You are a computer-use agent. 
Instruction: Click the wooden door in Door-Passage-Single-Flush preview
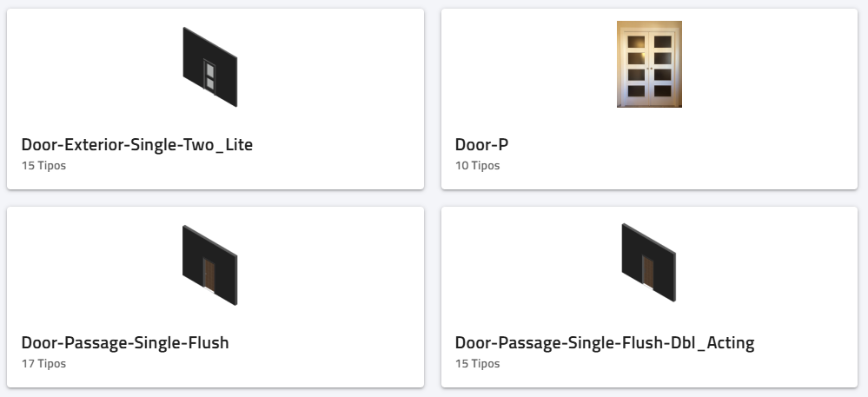click(209, 274)
